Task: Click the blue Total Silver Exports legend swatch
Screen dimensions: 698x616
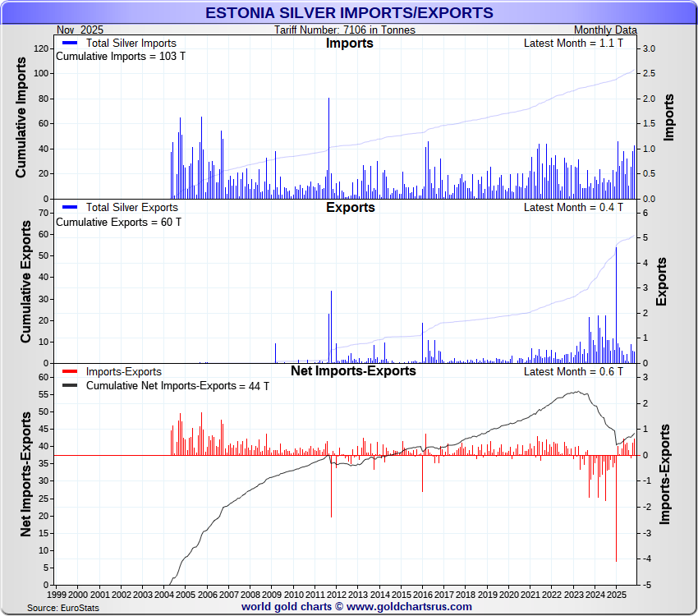Action: (69, 208)
